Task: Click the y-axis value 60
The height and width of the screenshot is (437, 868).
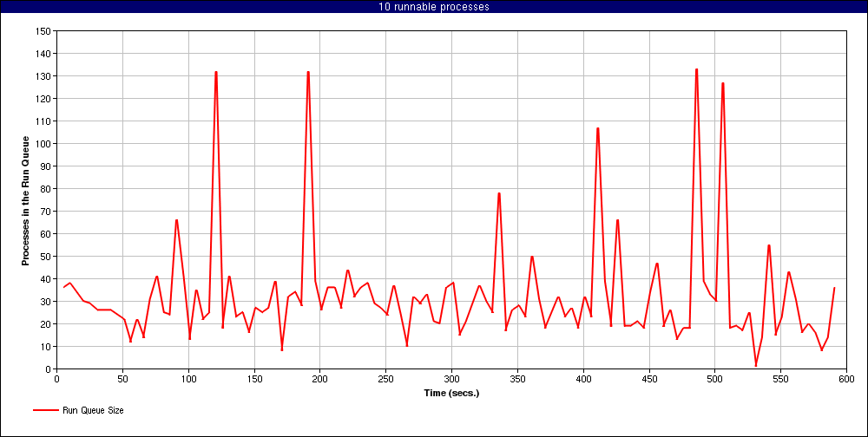Action: (45, 234)
